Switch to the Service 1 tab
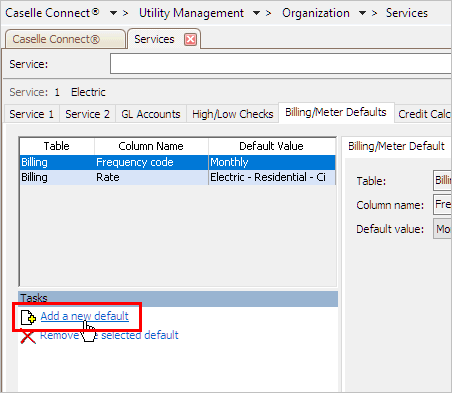Image resolution: width=452 pixels, height=393 pixels. coord(32,114)
